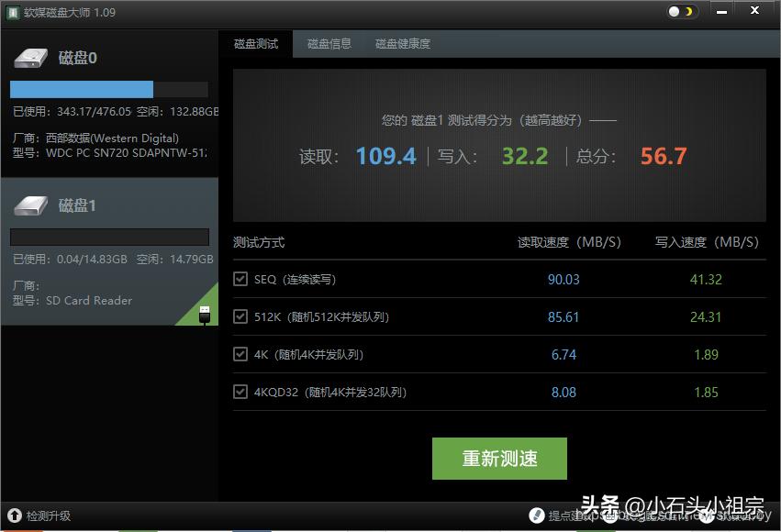Viewport: 781px width, 532px height.
Task: Click the 磁盘1 usage progress bar
Action: (109, 237)
